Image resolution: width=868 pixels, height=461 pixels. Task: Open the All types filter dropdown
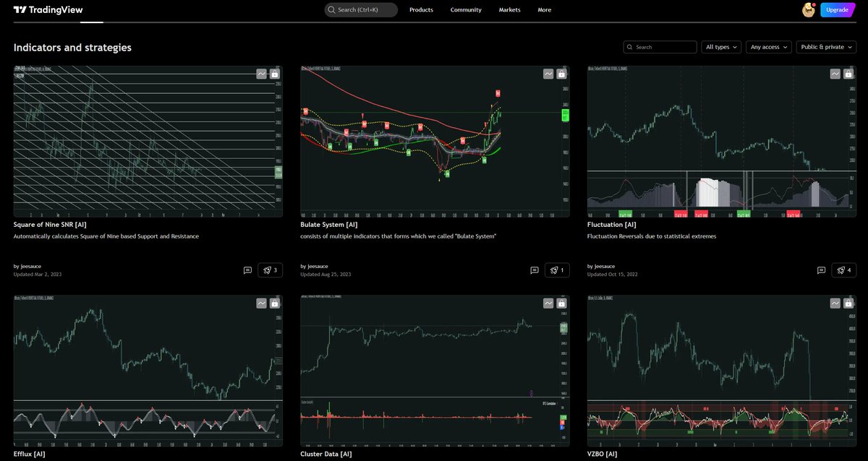721,47
